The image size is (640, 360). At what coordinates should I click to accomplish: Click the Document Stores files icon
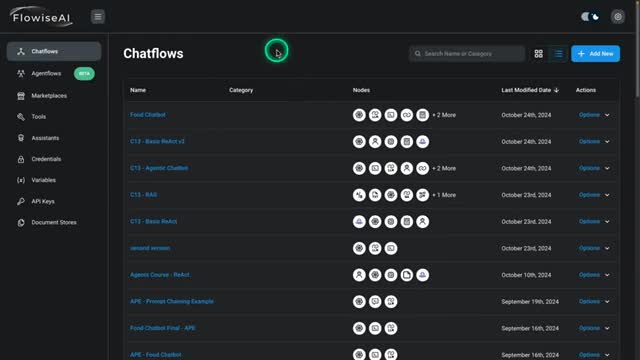click(21, 222)
